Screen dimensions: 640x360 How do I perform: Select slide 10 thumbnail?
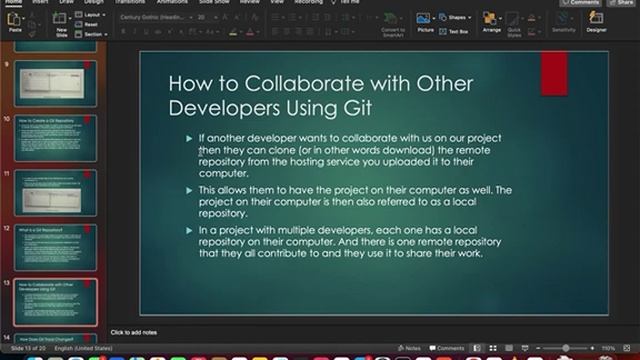pyautogui.click(x=56, y=138)
